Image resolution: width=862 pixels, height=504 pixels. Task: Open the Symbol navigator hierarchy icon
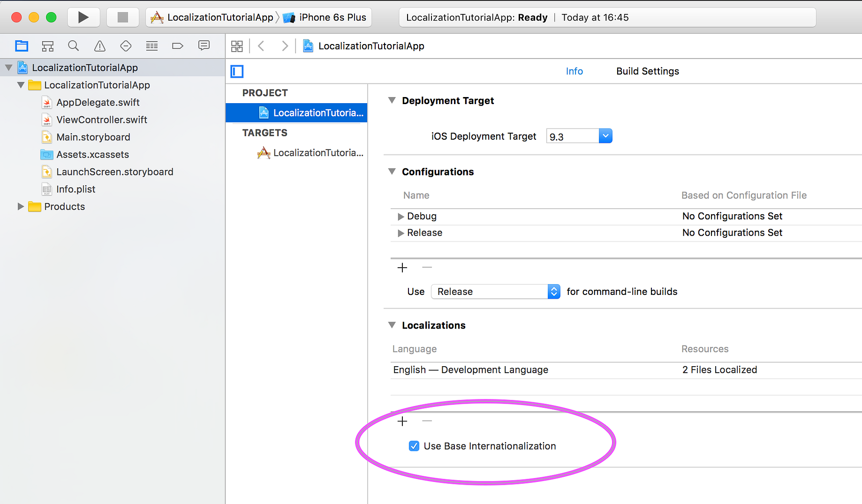pos(47,46)
